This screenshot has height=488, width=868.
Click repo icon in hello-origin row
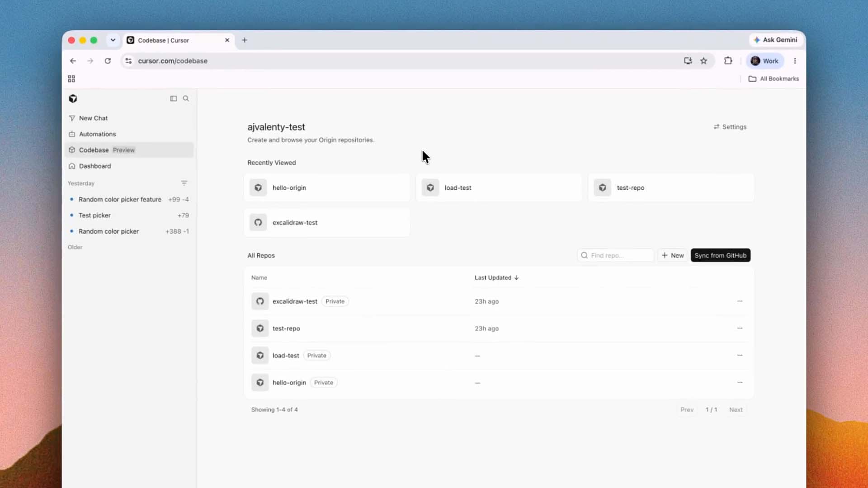[260, 383]
